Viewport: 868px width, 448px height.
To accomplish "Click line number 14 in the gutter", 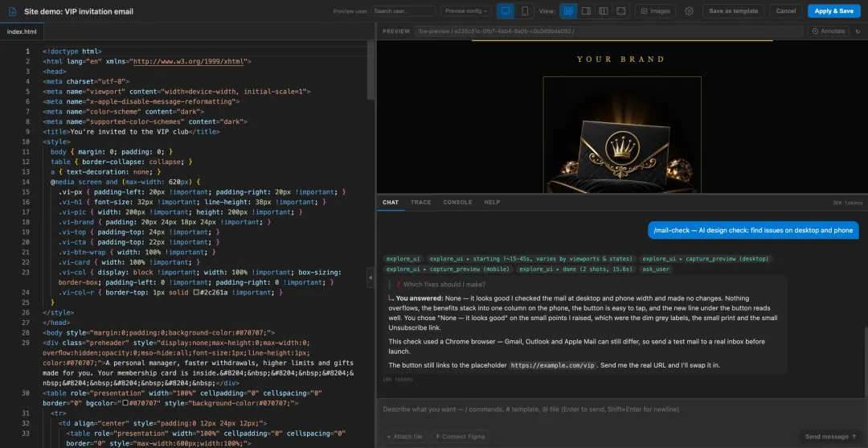I will pos(27,182).
